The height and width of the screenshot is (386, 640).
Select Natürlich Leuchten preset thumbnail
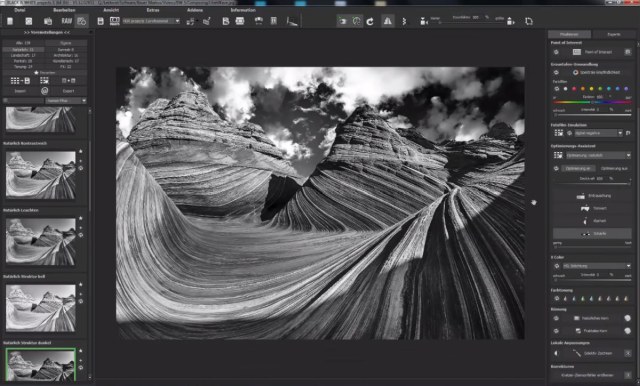tap(40, 241)
